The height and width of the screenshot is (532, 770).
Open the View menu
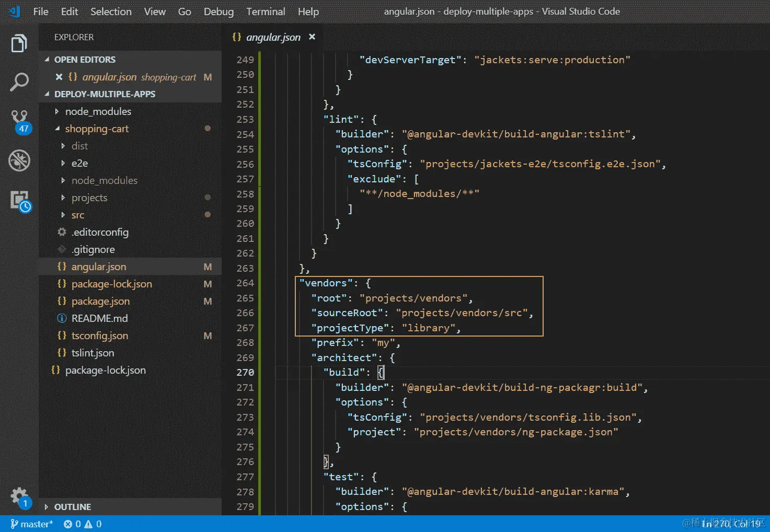[155, 11]
